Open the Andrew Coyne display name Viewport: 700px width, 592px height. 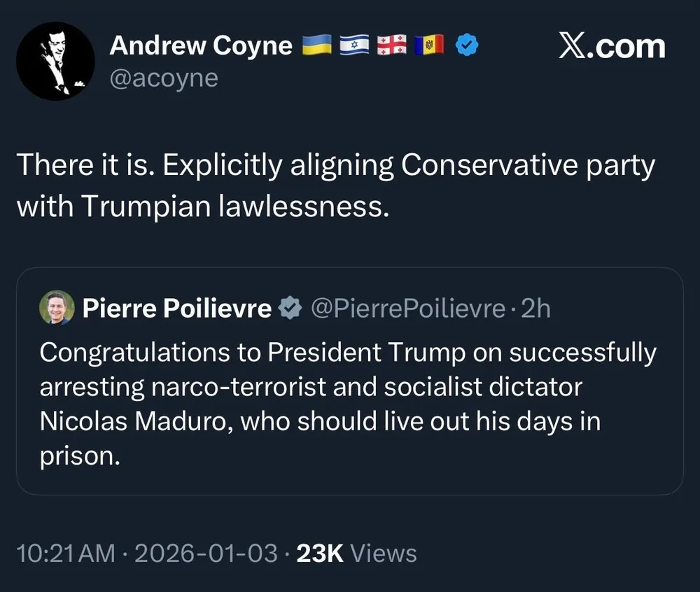[201, 46]
